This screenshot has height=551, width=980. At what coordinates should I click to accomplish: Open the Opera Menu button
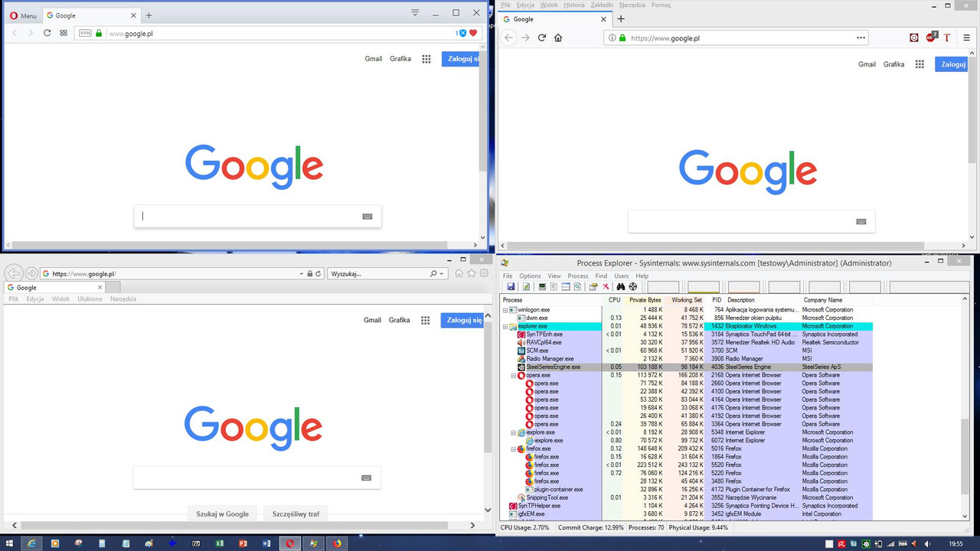click(x=21, y=15)
